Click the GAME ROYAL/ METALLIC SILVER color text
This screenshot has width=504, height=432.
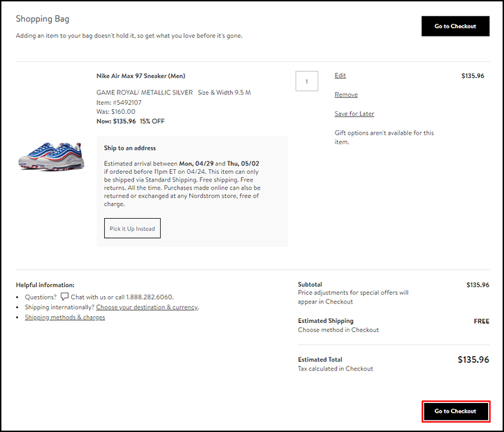[145, 92]
